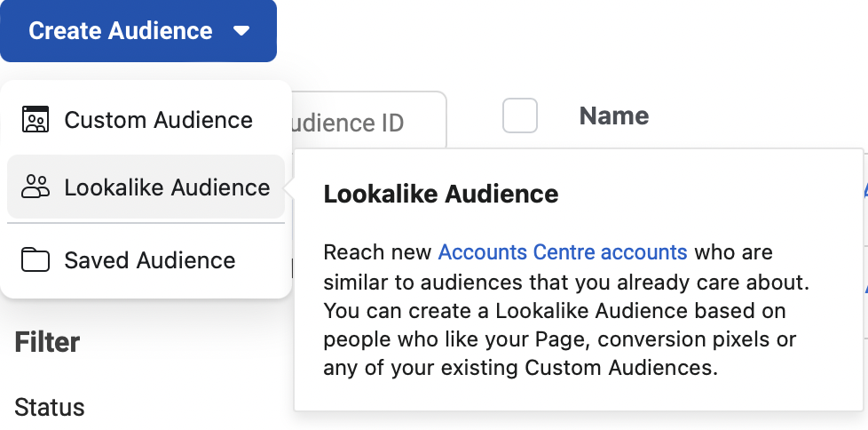Sort by the Name column header
Viewport: 868px width, 430px height.
point(613,115)
